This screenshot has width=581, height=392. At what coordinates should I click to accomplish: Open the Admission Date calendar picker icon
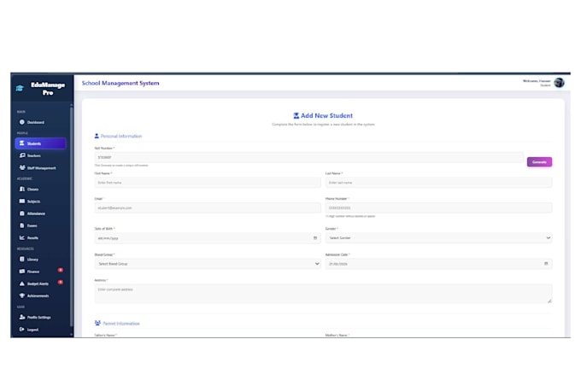[546, 263]
